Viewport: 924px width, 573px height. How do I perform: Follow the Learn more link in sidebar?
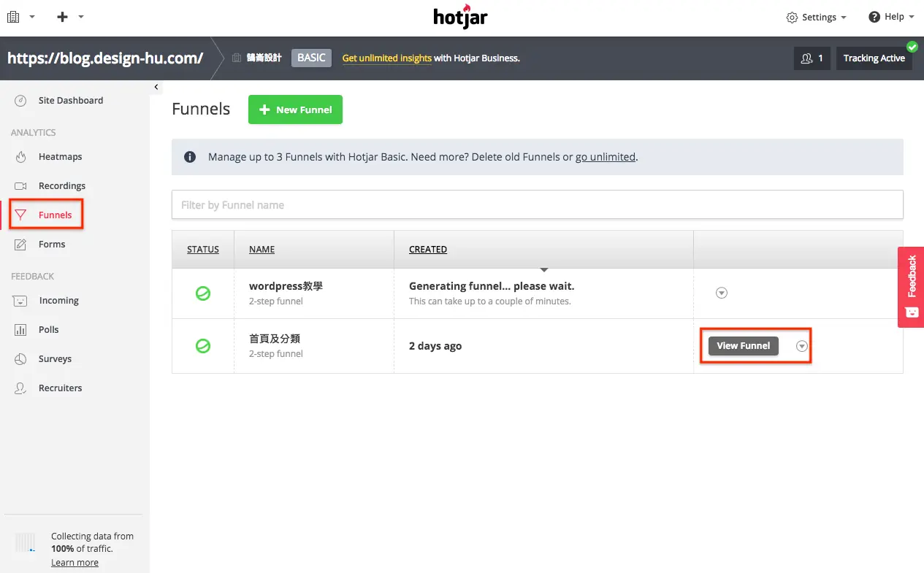coord(75,563)
